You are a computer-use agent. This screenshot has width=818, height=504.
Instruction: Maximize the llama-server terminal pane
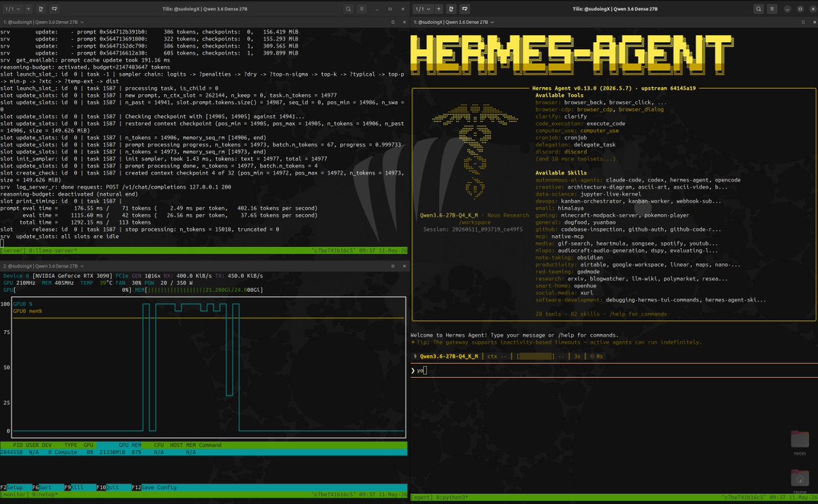pos(393,23)
